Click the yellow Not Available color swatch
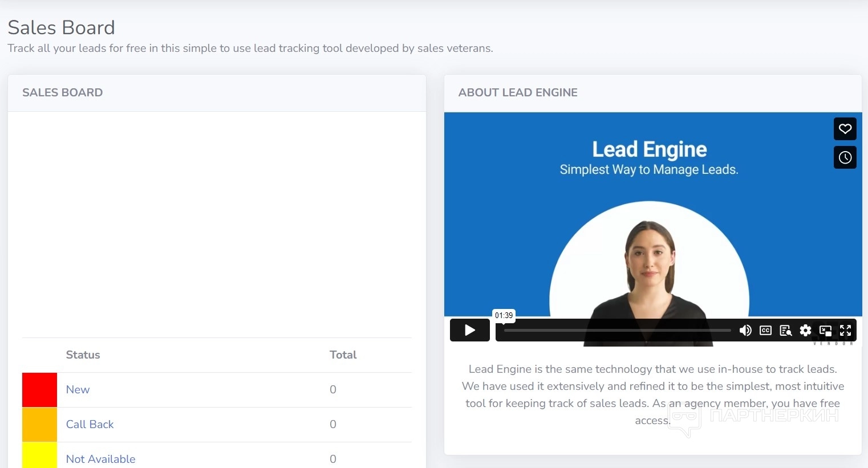 coord(39,455)
